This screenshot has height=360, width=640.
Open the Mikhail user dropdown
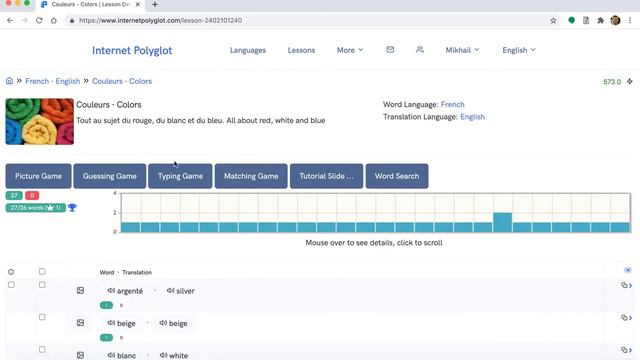pyautogui.click(x=462, y=50)
